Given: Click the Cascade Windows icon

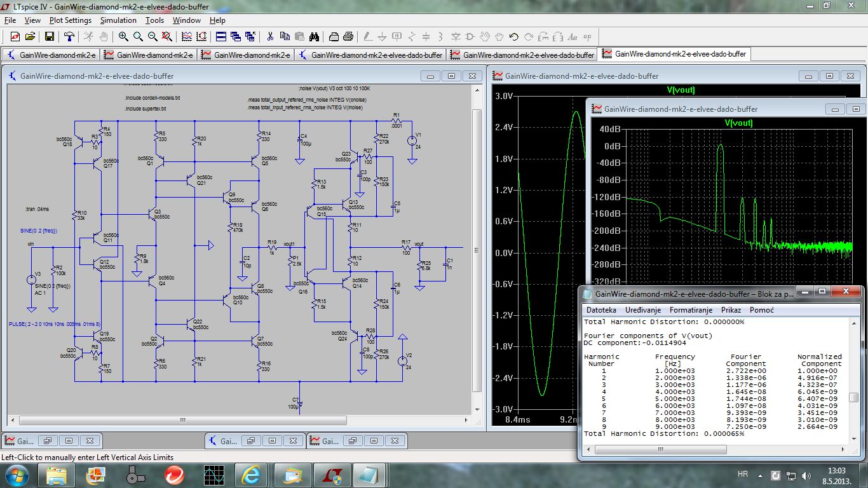Looking at the screenshot, I should (236, 37).
